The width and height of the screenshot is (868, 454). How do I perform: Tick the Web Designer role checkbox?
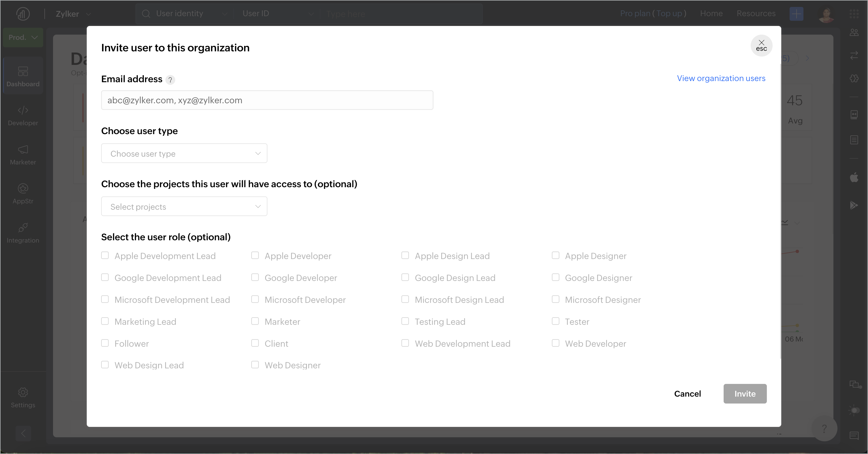tap(255, 365)
